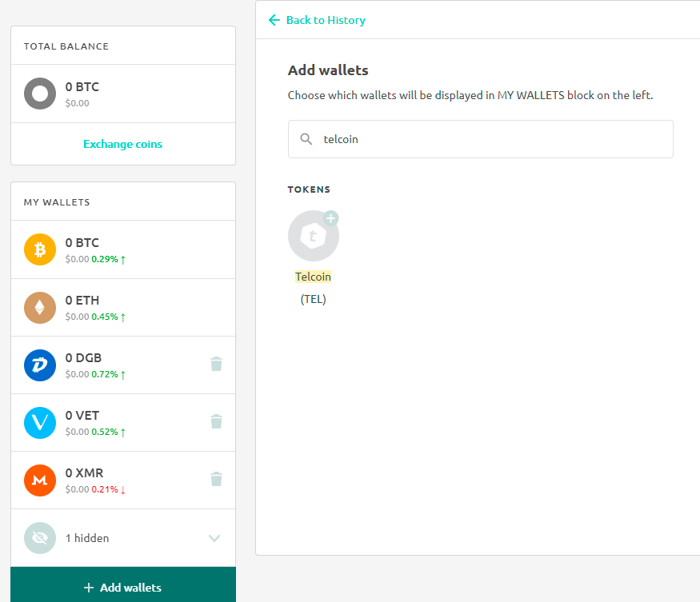Image resolution: width=700 pixels, height=602 pixels.
Task: Go back via the Back to History link
Action: tap(326, 20)
